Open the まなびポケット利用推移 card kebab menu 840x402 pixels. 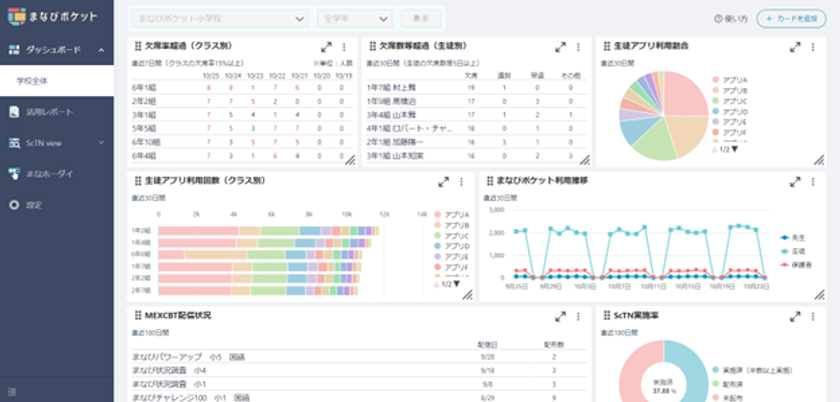coord(813,182)
